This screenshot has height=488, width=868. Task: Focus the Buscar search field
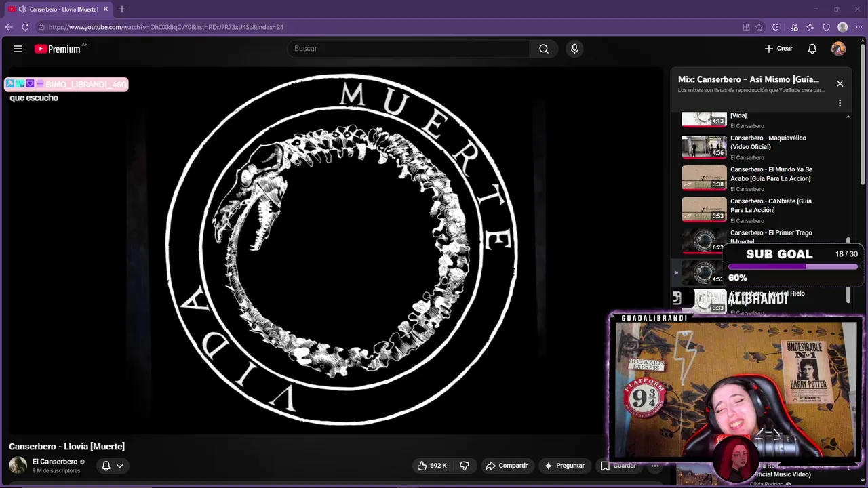click(x=409, y=49)
